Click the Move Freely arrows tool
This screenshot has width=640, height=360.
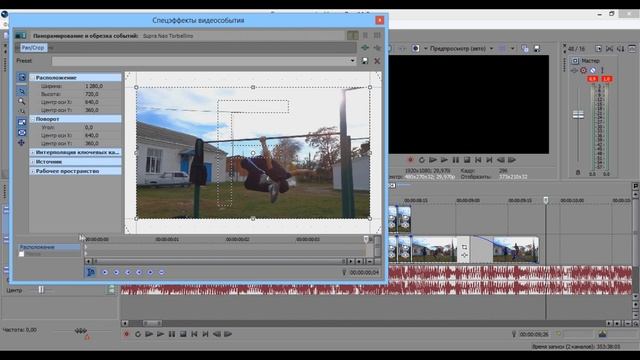[22, 142]
